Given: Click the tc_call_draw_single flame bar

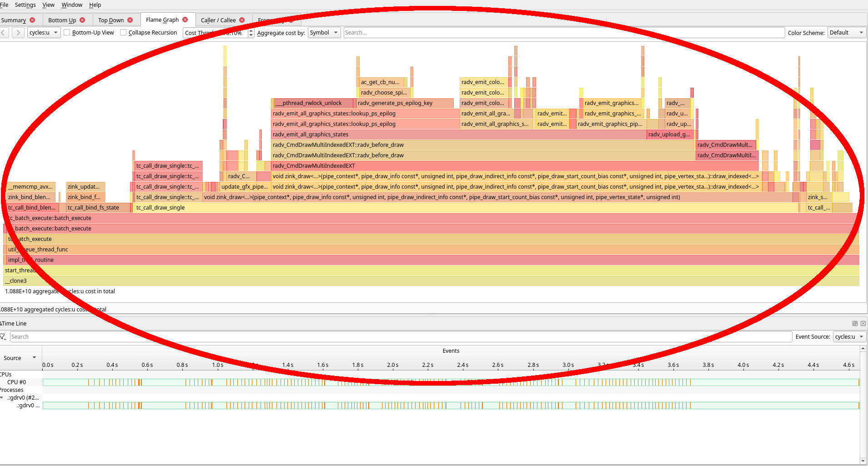Looking at the screenshot, I should (x=467, y=208).
